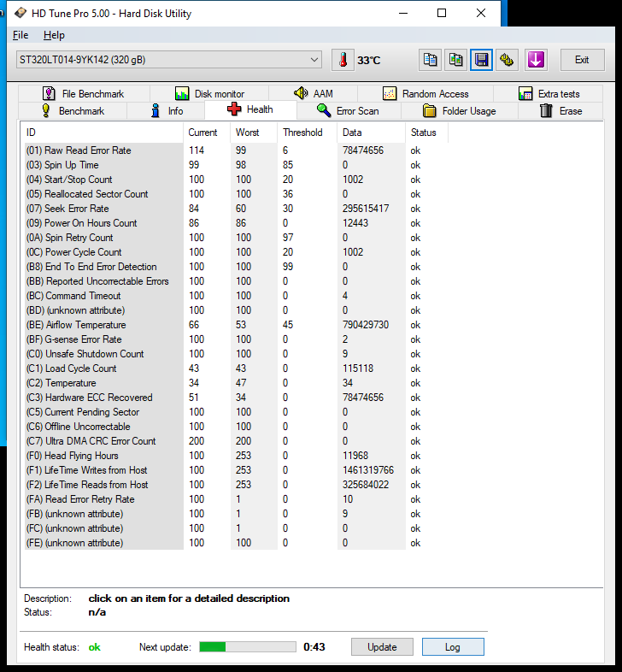Select the Unsafe Shutdown Count row
The image size is (622, 672).
pyautogui.click(x=237, y=354)
